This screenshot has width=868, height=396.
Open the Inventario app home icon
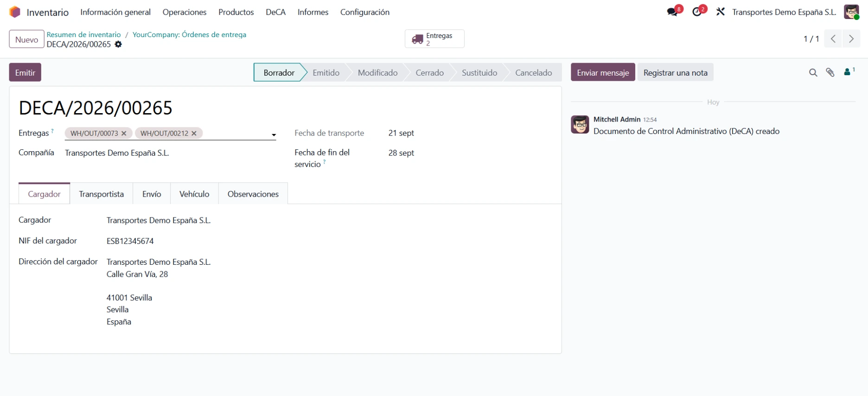pyautogui.click(x=15, y=12)
